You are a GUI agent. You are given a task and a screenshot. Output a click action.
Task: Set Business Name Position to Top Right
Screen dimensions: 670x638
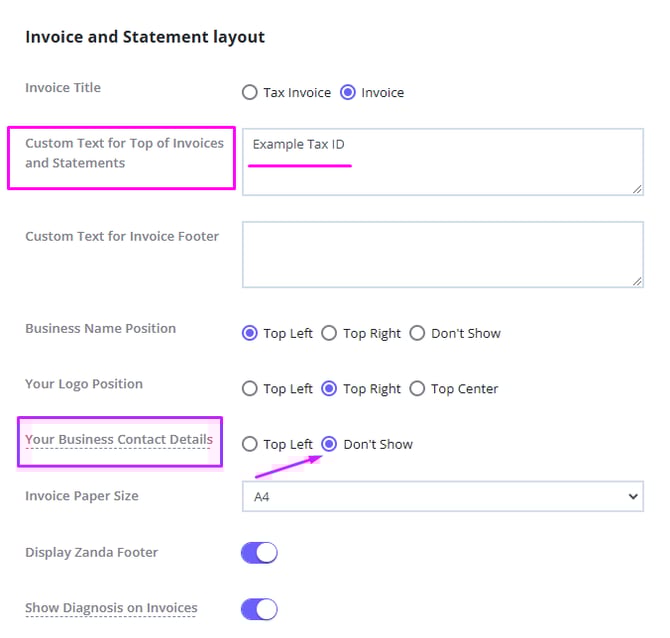coord(330,334)
